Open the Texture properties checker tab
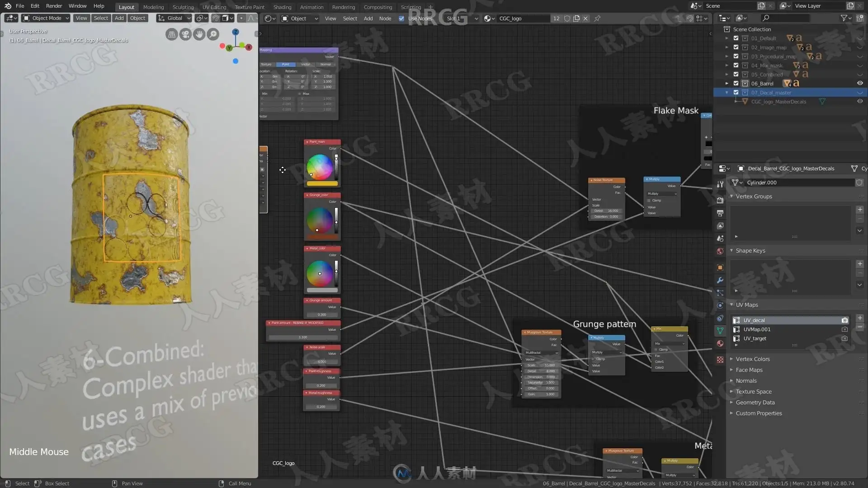Image resolution: width=868 pixels, height=488 pixels. 720,360
